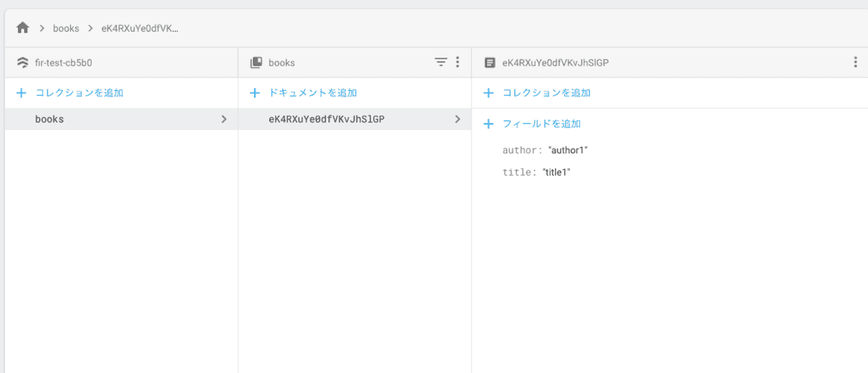Click the Firestore database icon beside fir-test-cb5b0
The height and width of the screenshot is (373, 868).
(22, 63)
